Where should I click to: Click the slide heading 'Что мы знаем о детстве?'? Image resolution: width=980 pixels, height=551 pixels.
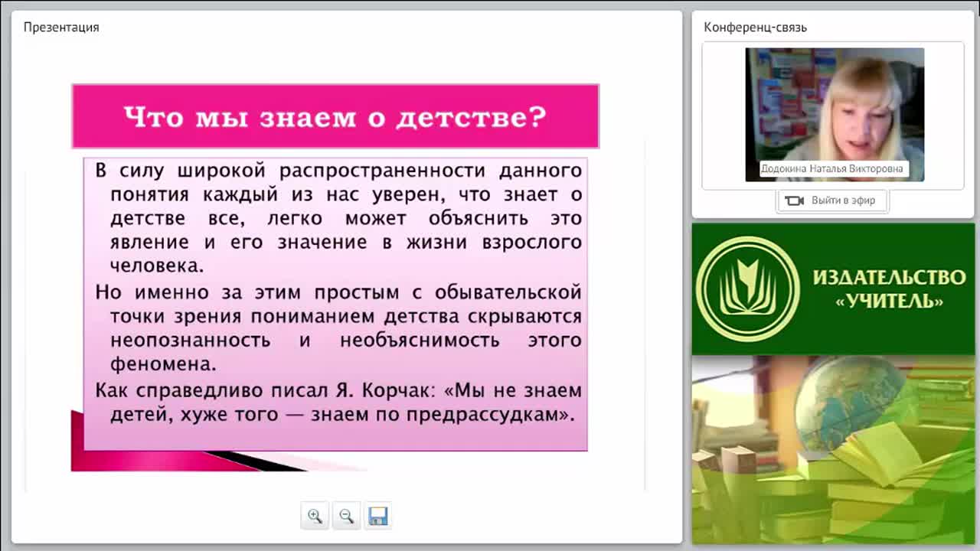(335, 116)
